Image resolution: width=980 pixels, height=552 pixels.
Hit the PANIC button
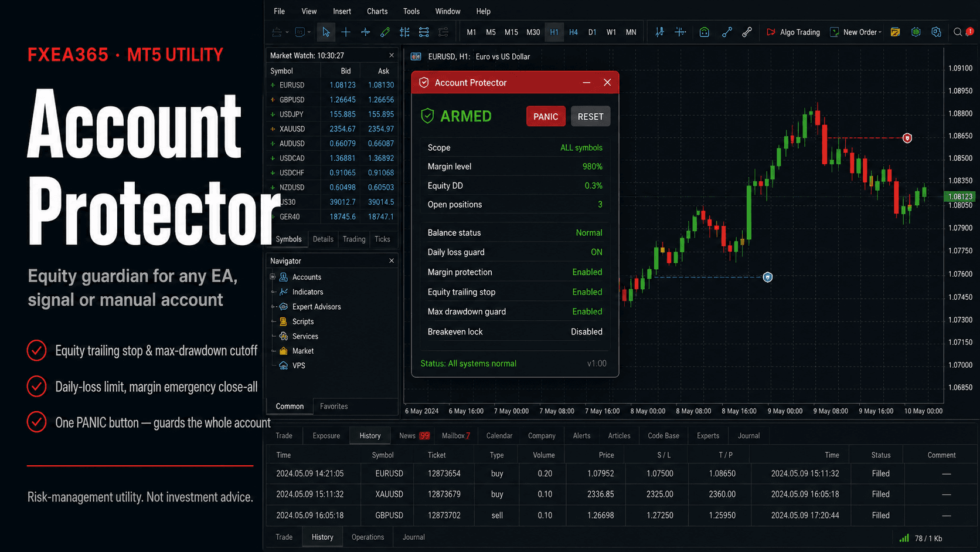546,116
